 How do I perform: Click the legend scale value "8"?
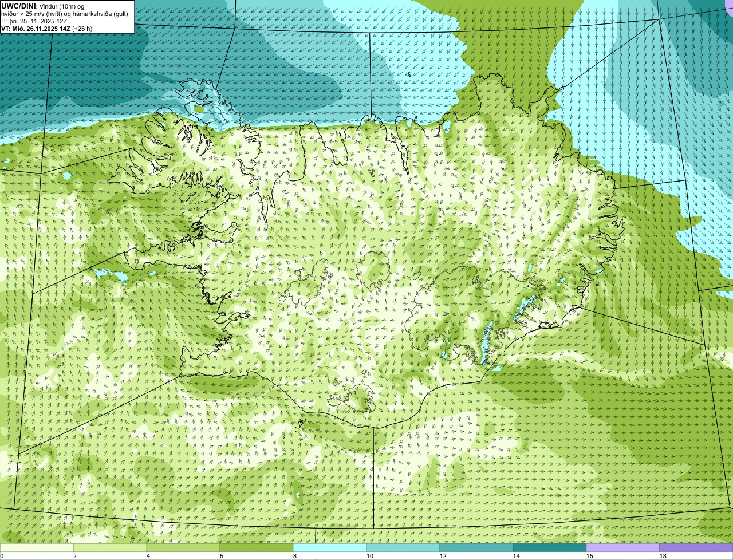pos(295,556)
